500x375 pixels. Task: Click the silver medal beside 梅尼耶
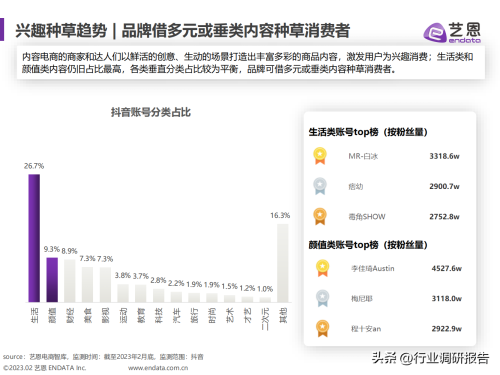click(322, 298)
